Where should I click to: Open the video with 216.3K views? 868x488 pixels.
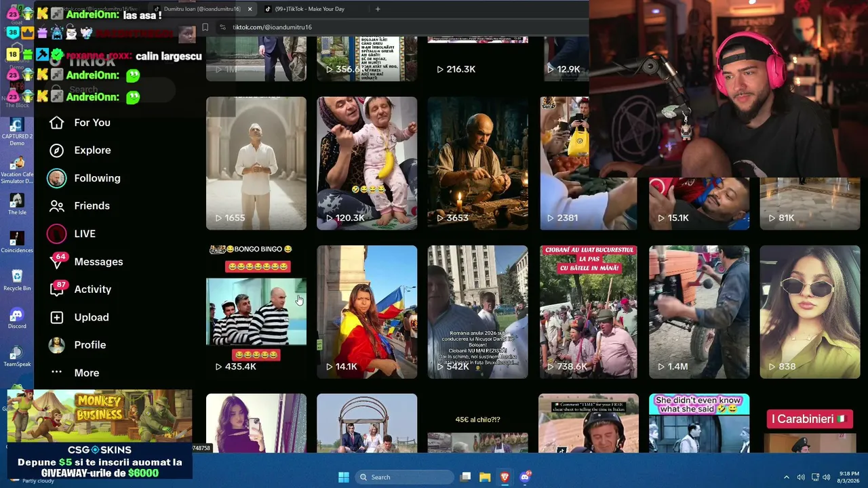(477, 59)
